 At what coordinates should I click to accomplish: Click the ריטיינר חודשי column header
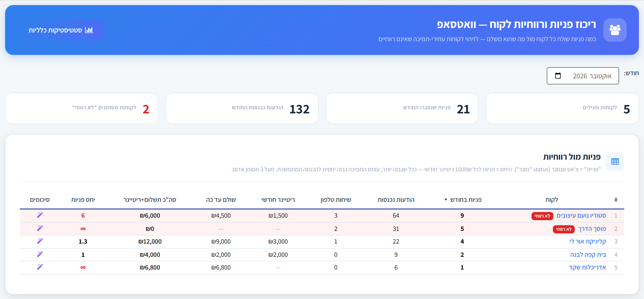click(x=278, y=200)
